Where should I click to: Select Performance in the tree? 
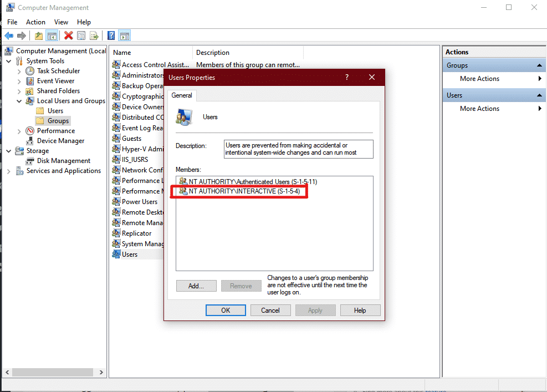[56, 131]
